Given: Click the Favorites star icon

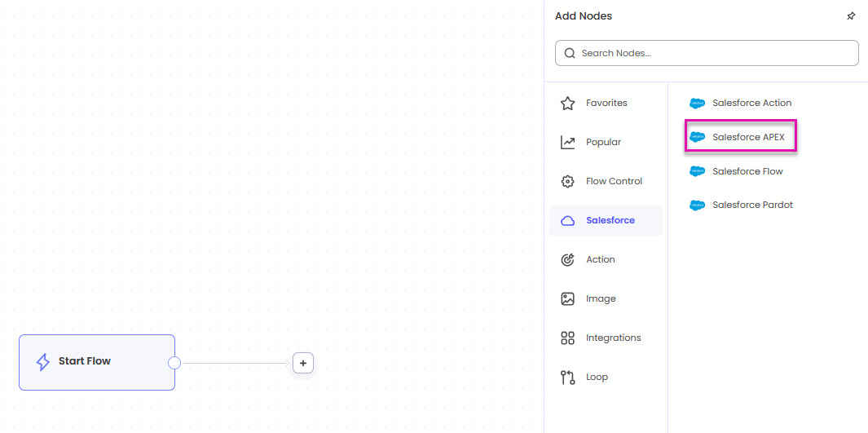Looking at the screenshot, I should (567, 104).
